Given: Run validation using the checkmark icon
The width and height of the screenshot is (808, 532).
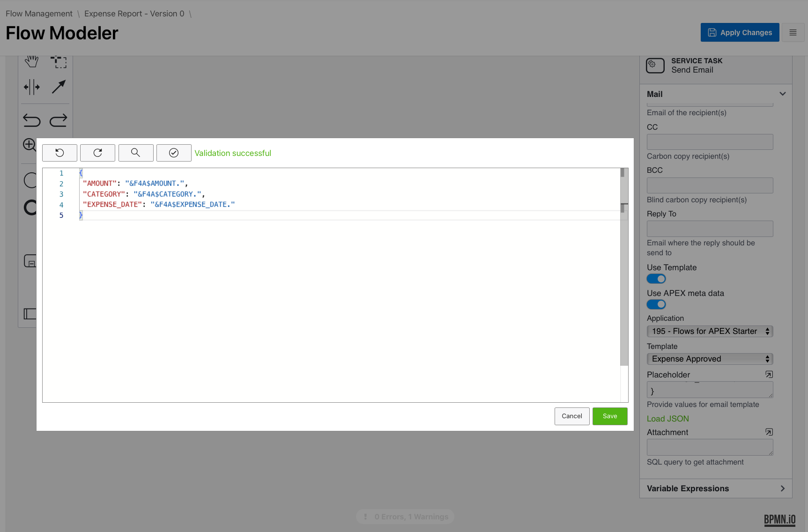Looking at the screenshot, I should tap(174, 153).
